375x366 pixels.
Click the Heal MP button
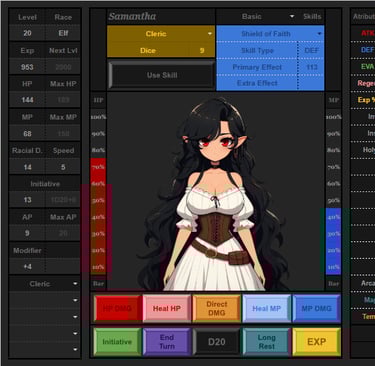tap(267, 308)
